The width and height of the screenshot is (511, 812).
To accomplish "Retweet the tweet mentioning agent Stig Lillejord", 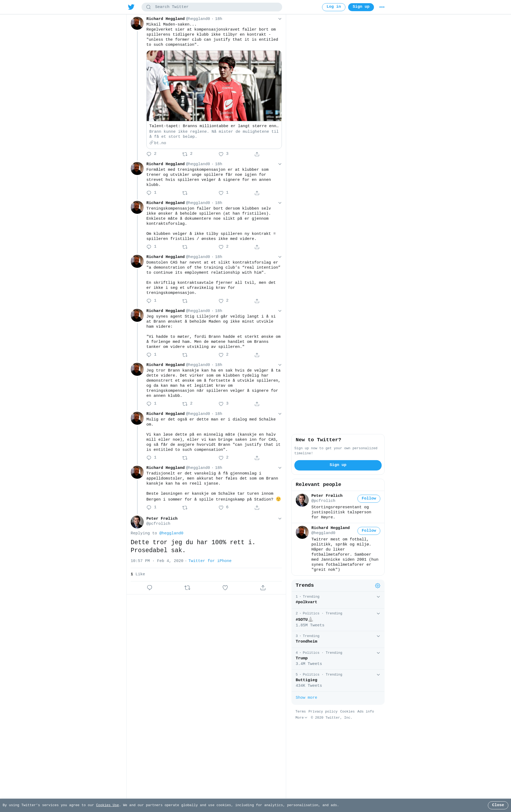I will pos(185,355).
